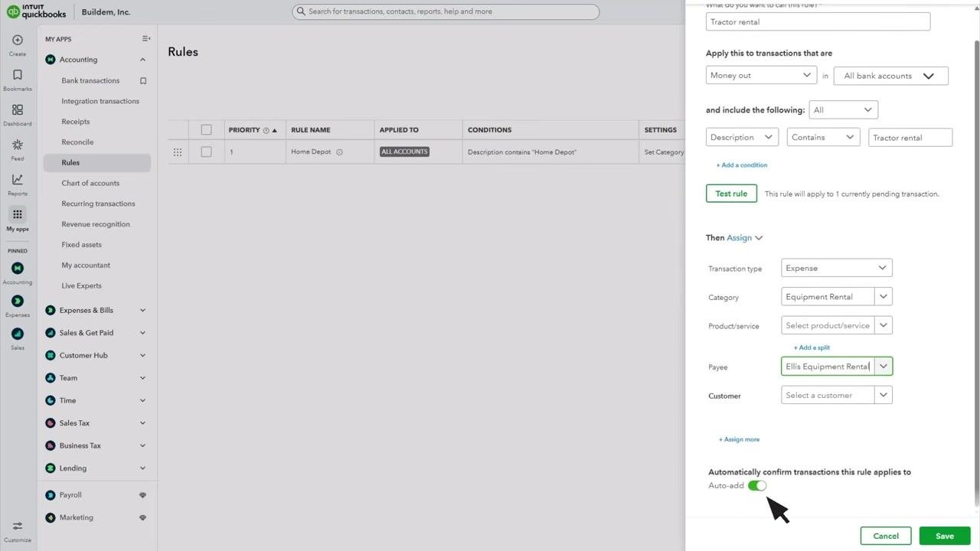Click bookmark icon beside Bank transactions
Image resolution: width=980 pixels, height=551 pixels.
click(x=143, y=80)
